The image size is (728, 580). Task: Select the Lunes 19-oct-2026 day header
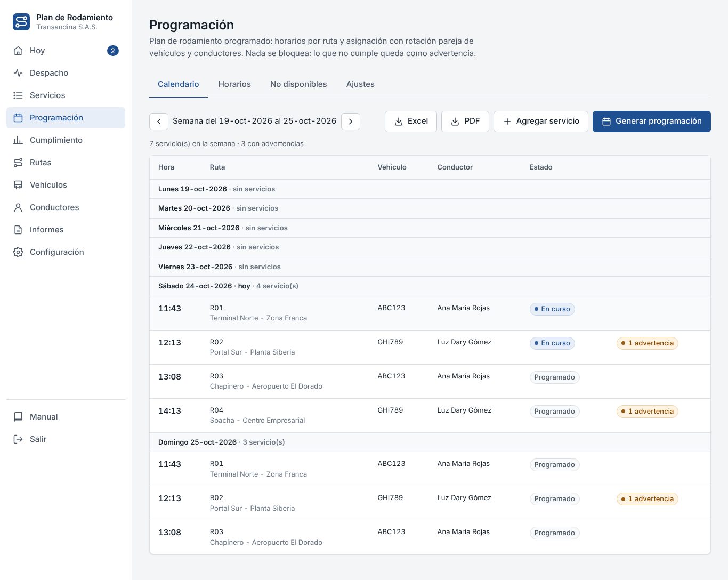pyautogui.click(x=430, y=189)
